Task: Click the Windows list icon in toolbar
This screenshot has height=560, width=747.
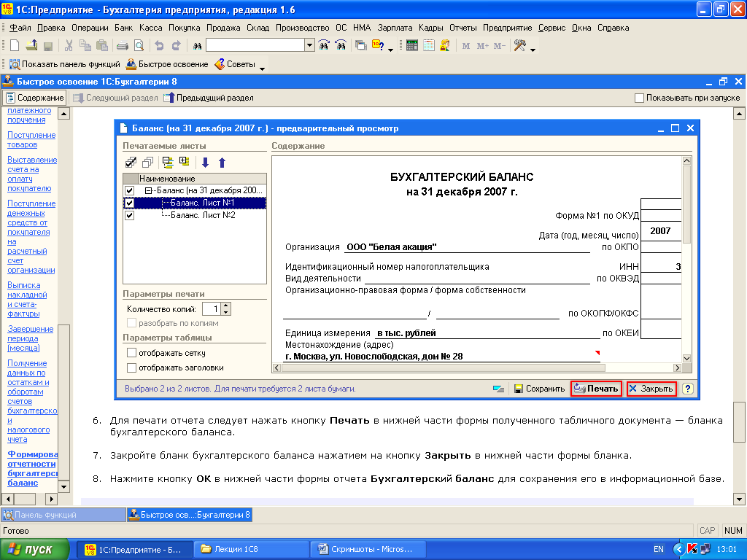Action: click(x=361, y=46)
